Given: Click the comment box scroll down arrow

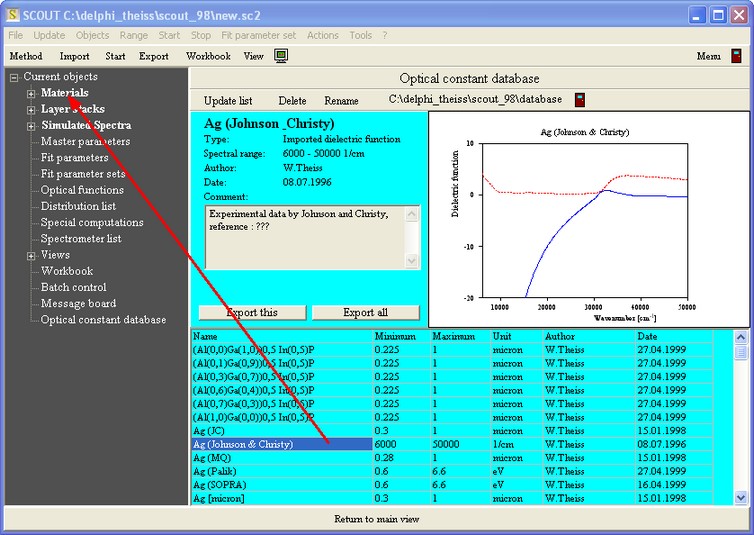Looking at the screenshot, I should [x=411, y=260].
